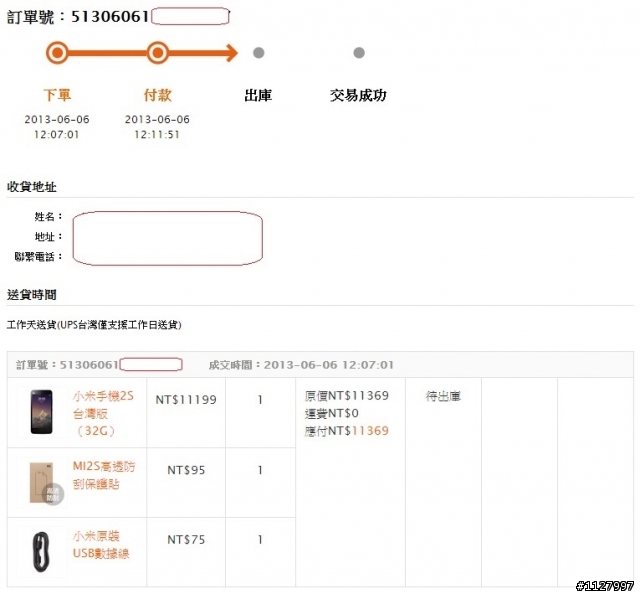Click the grey 出庫 step dot
Viewport: 640px width, 594px height.
click(x=258, y=53)
